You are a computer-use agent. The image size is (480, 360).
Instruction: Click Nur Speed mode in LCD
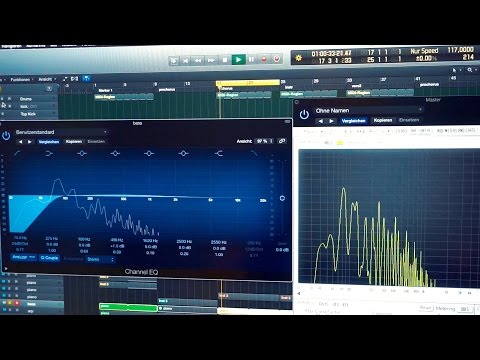tap(424, 51)
